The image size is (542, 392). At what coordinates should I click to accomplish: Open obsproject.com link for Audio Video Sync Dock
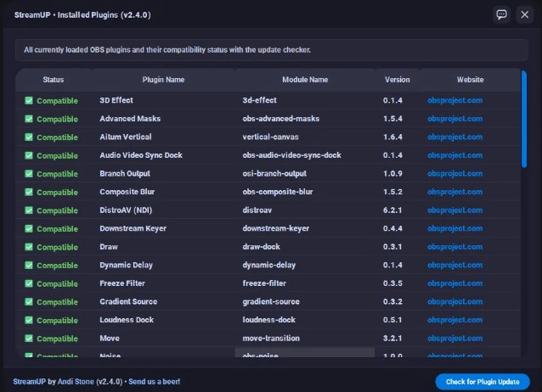(454, 155)
